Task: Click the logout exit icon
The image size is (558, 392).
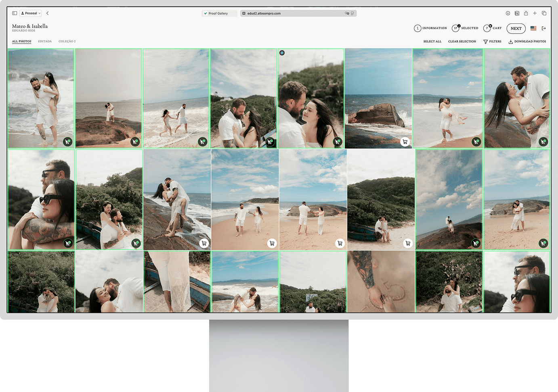Action: pos(544,28)
